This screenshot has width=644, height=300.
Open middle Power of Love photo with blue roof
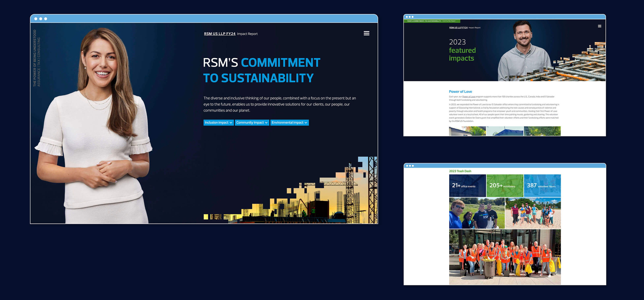pyautogui.click(x=505, y=131)
